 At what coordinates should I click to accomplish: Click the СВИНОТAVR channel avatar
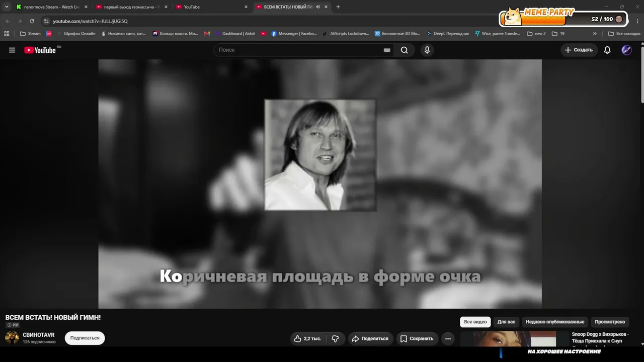coord(12,338)
